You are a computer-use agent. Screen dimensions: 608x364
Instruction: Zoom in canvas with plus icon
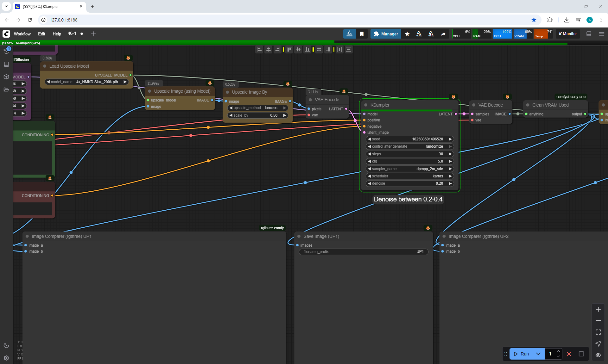(598, 309)
